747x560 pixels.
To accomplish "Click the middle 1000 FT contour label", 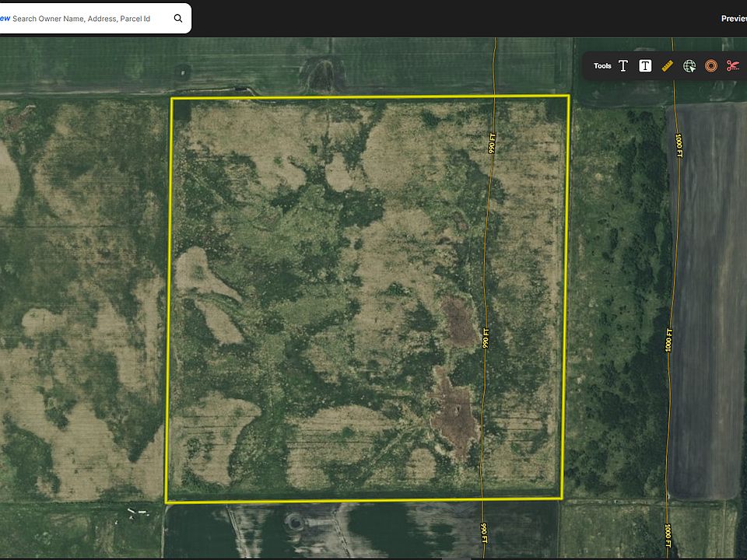I will point(669,340).
